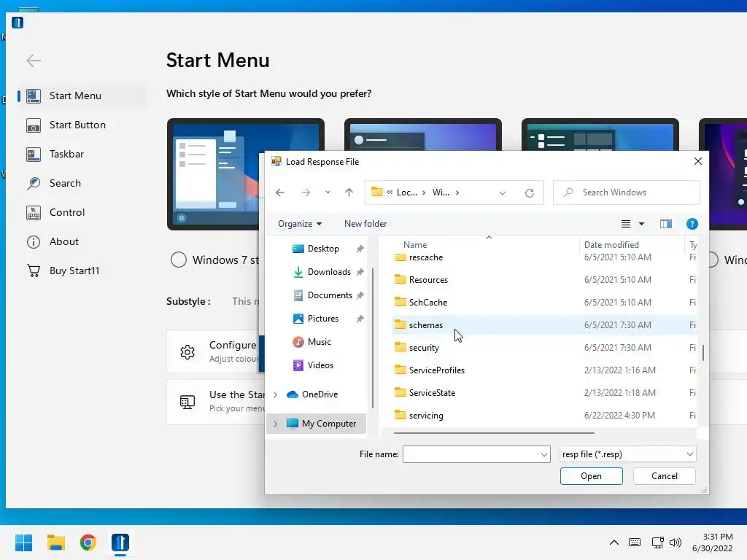Screen dimensions: 747x560
Task: Click the Search Windows field
Action: point(627,192)
